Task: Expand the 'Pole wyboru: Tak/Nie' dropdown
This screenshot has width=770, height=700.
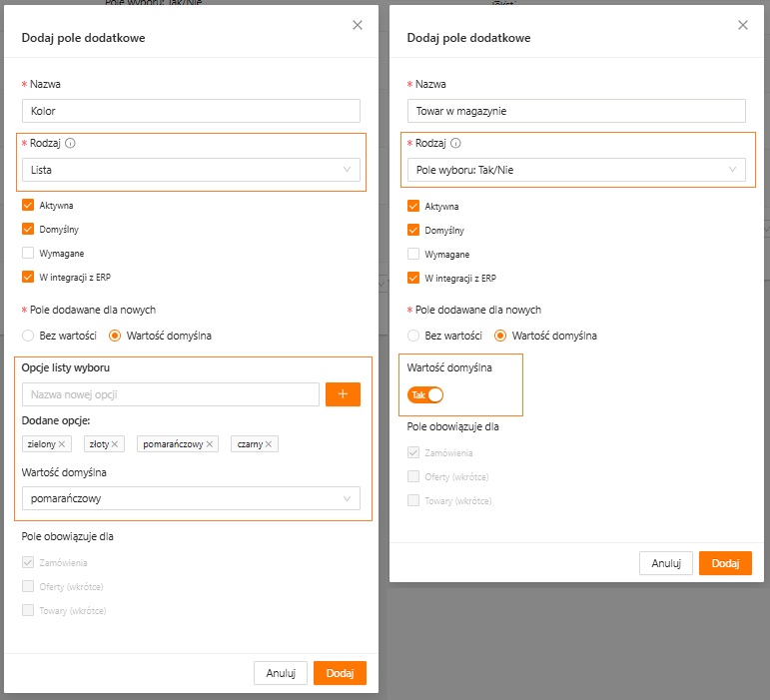Action: [x=575, y=171]
